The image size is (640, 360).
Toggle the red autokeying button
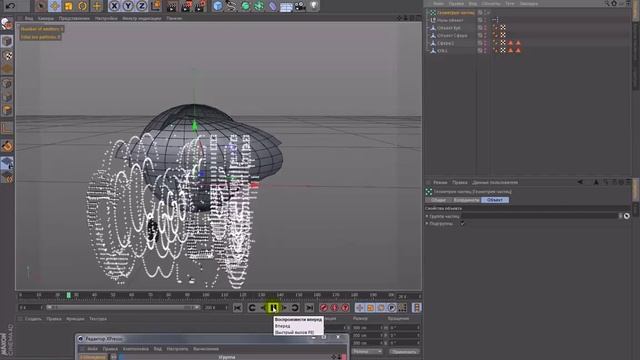pyautogui.click(x=335, y=308)
